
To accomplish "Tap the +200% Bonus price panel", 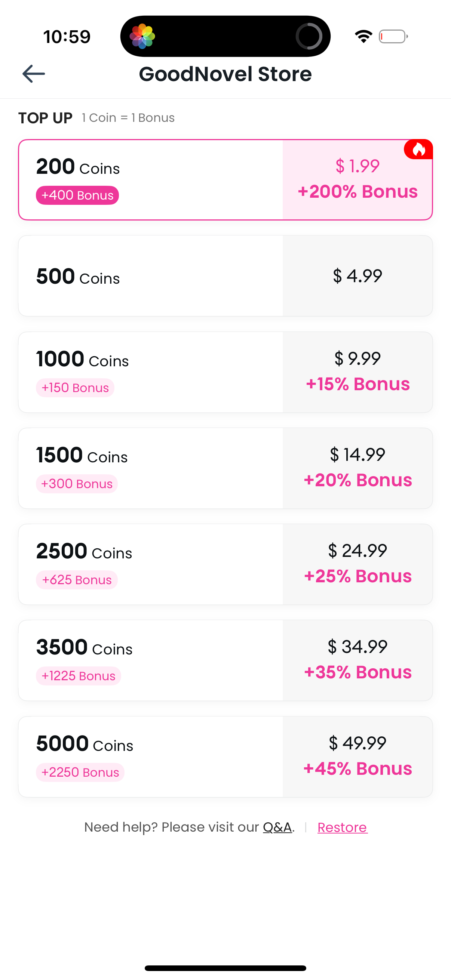I will [x=358, y=179].
